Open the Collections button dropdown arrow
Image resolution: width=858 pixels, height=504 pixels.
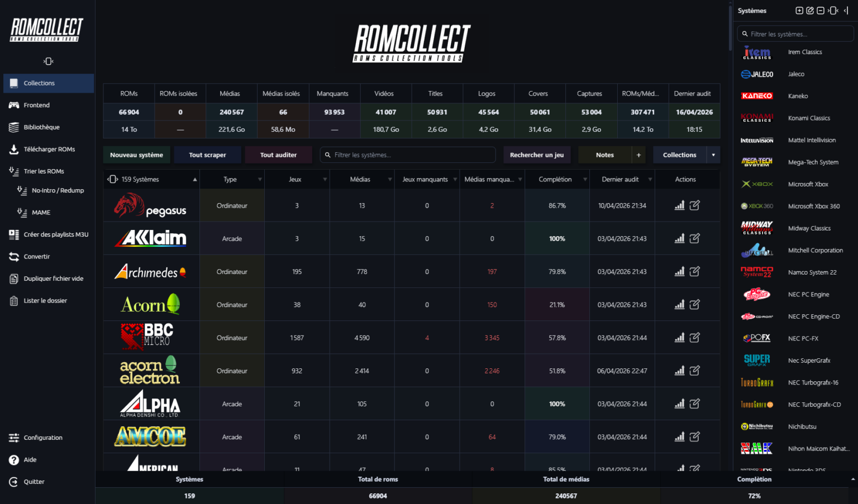713,155
